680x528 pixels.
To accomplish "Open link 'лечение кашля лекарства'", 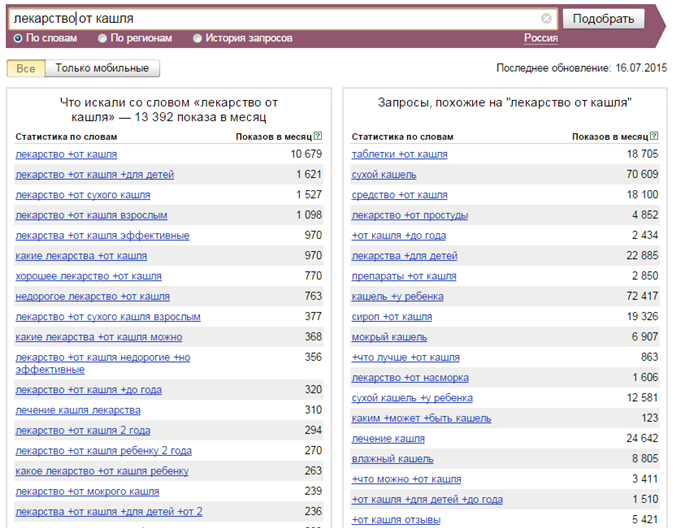I will pyautogui.click(x=78, y=411).
